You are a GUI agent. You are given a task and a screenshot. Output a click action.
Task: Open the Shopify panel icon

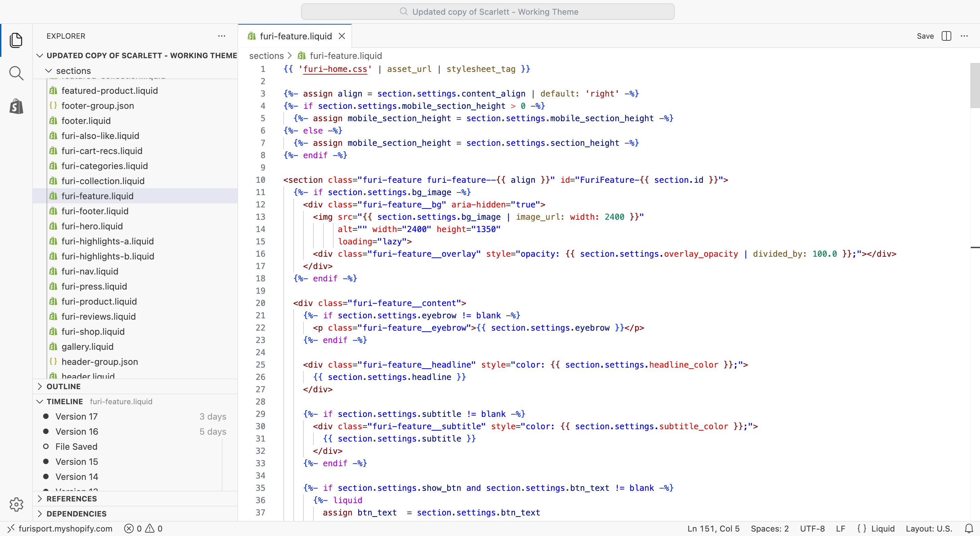tap(16, 106)
